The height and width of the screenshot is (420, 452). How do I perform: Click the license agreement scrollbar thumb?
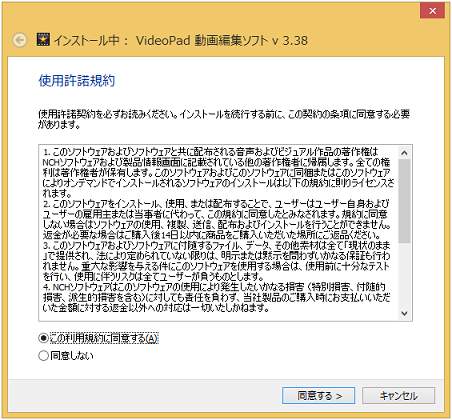(x=404, y=201)
